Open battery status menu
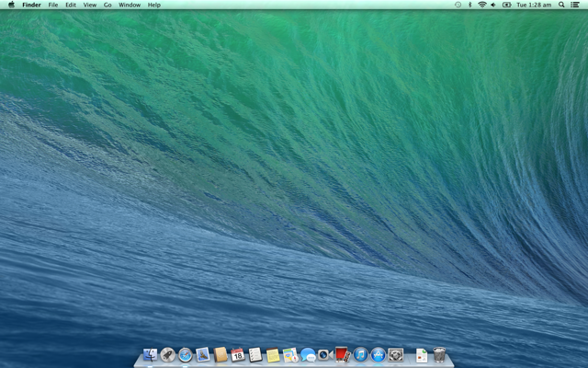 tap(506, 5)
